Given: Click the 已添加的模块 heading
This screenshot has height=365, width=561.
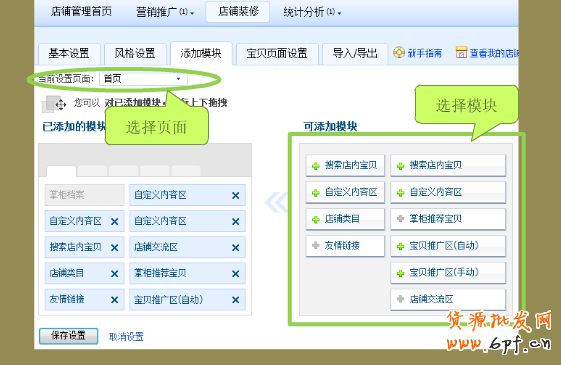Looking at the screenshot, I should [x=74, y=126].
